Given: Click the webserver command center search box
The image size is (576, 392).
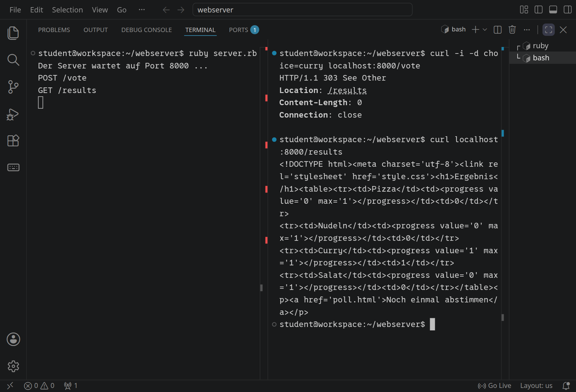Looking at the screenshot, I should pyautogui.click(x=302, y=10).
